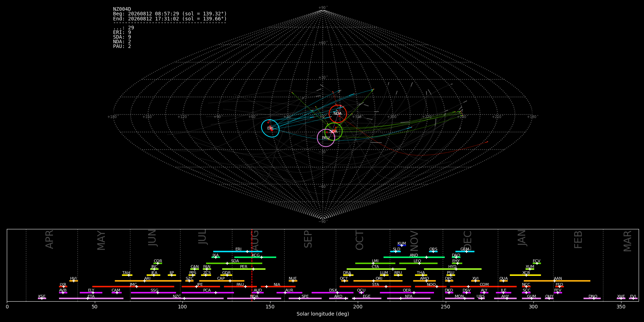
Task: Click the End: 20260812 17:31:02 line
Action: click(170, 19)
